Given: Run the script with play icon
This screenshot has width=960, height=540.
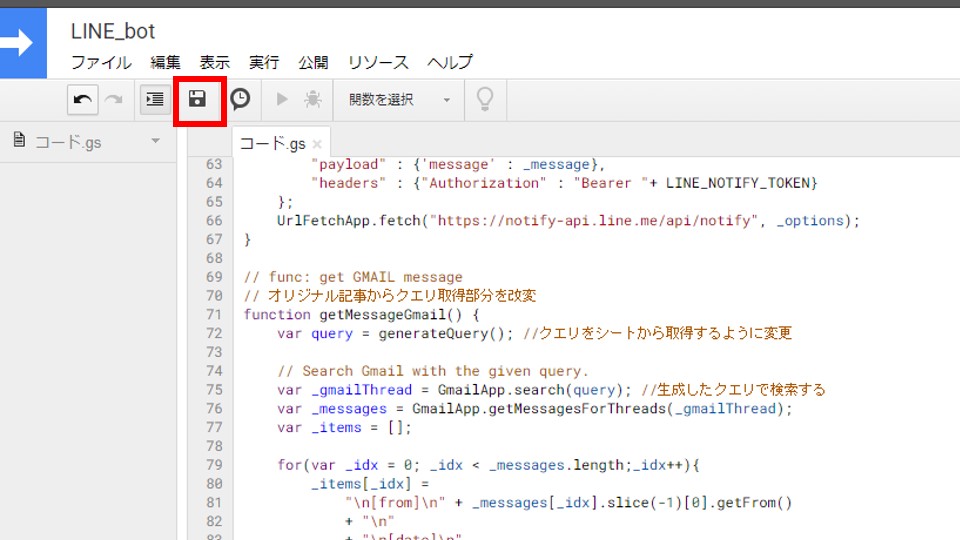Looking at the screenshot, I should click(282, 99).
